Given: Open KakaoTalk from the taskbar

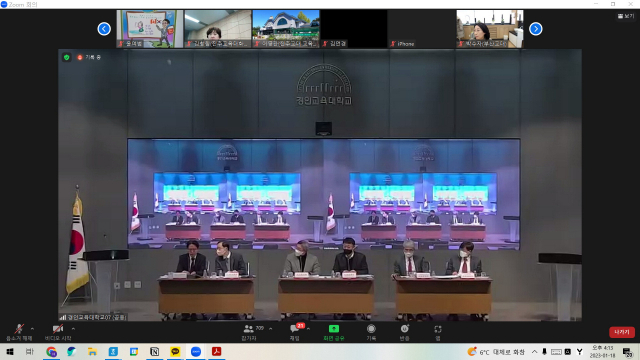Looking at the screenshot, I should (175, 351).
